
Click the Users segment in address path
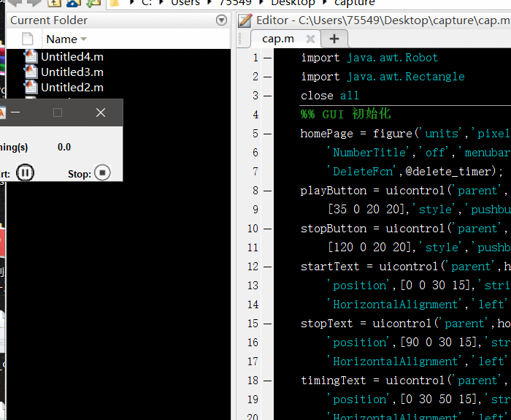coord(185,3)
